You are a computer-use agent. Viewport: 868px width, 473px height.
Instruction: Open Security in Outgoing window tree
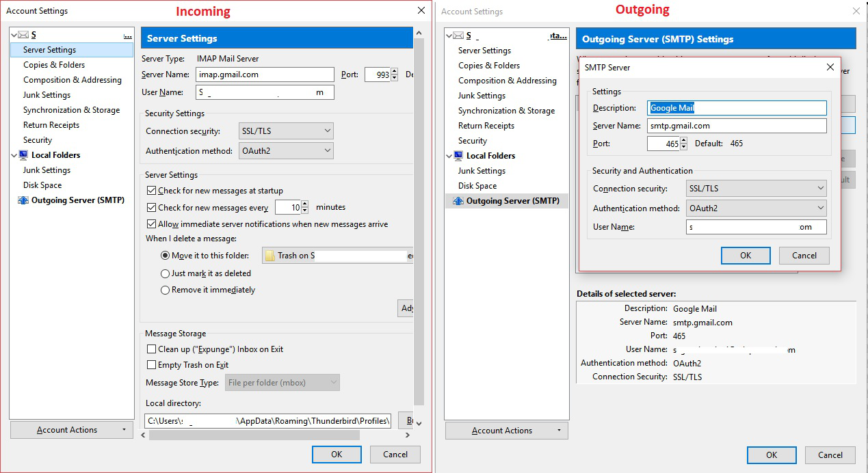coord(473,141)
